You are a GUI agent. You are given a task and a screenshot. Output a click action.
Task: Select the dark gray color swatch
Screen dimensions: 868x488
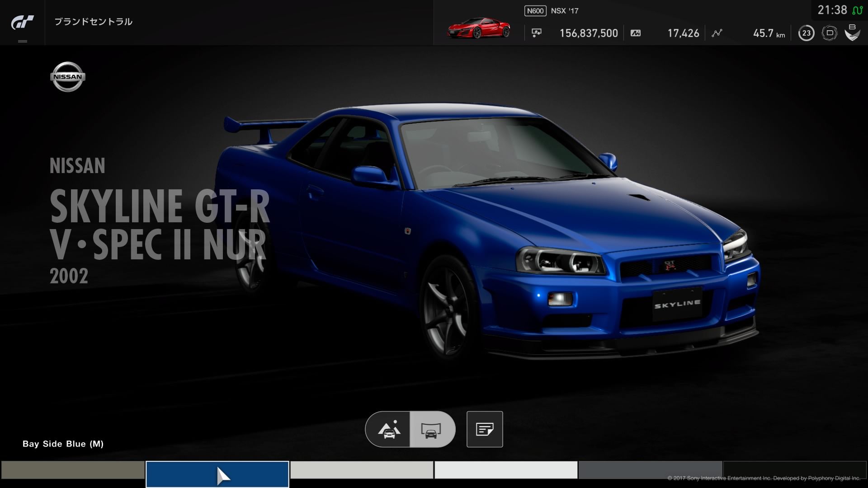pyautogui.click(x=650, y=470)
